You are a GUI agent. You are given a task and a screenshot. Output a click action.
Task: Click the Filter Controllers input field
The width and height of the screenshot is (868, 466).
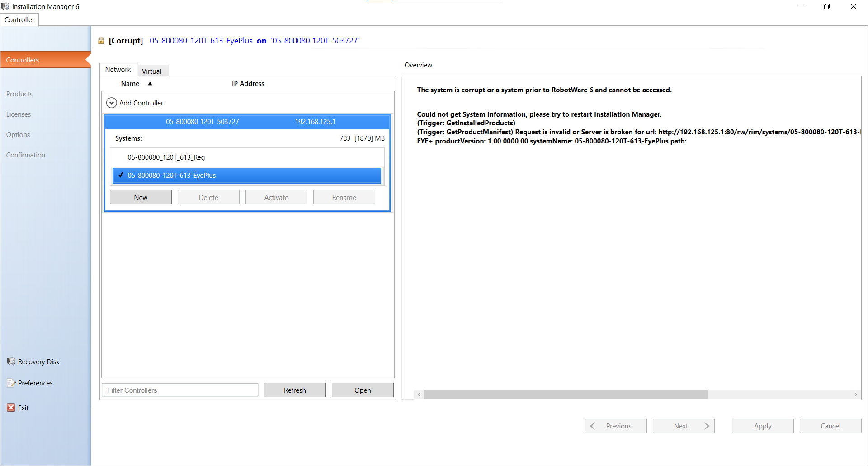click(180, 390)
